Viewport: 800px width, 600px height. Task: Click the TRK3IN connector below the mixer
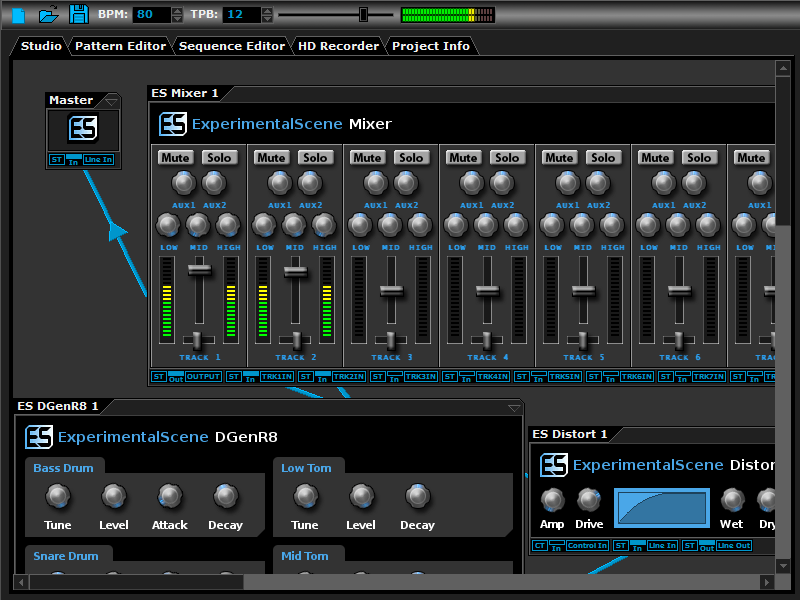pos(422,377)
